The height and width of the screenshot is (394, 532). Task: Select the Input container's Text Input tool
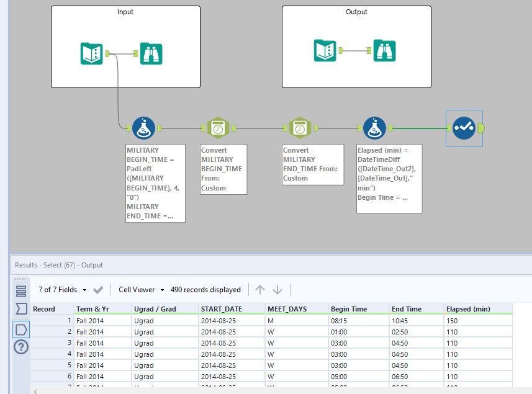point(92,53)
